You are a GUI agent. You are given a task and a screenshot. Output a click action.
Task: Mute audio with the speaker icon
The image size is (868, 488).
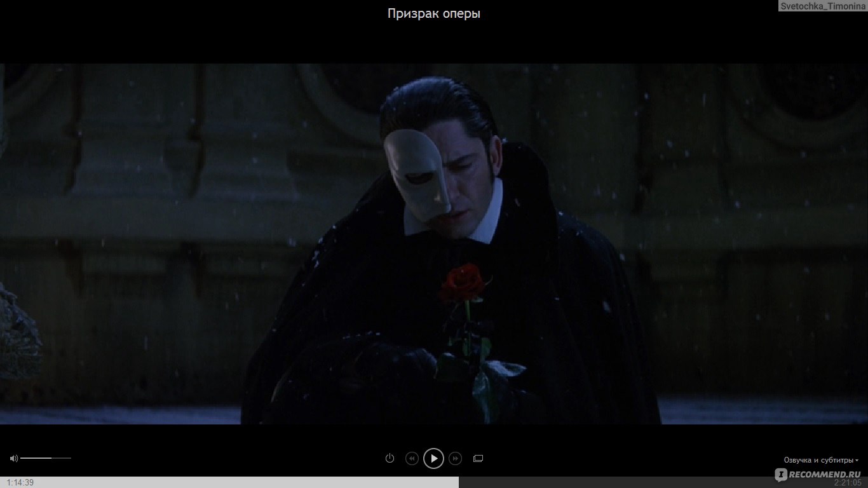tap(14, 458)
